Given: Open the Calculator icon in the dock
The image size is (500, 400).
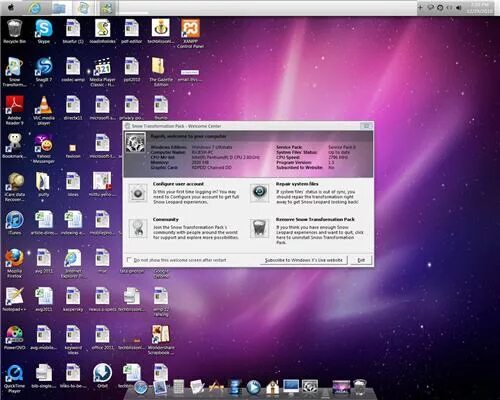Looking at the screenshot, I should click(179, 387).
